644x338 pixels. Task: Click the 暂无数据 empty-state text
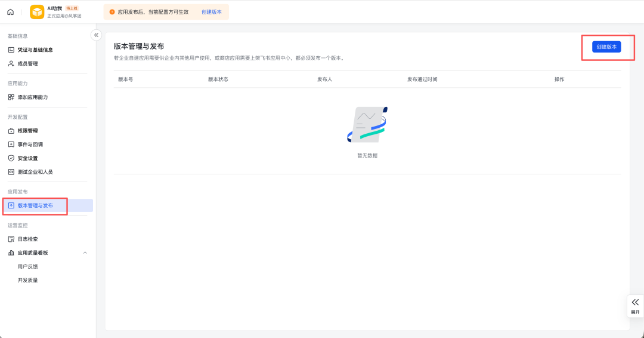367,155
